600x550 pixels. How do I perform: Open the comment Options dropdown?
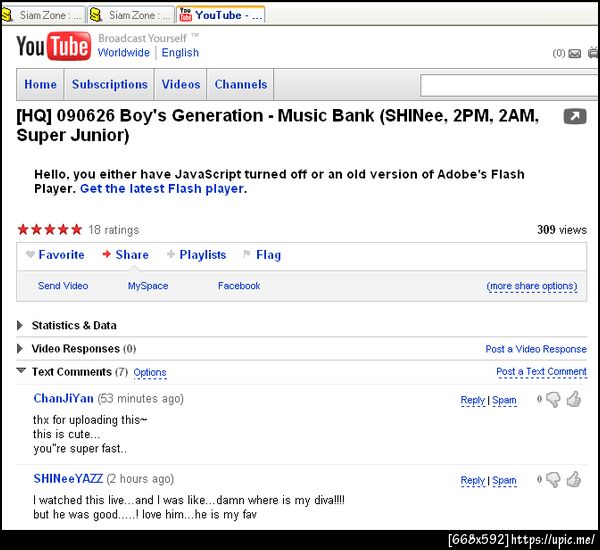tap(150, 372)
